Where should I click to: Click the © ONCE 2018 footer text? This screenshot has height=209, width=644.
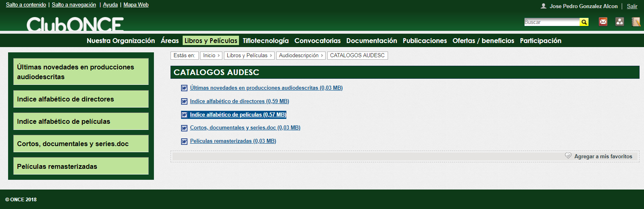coord(21,200)
